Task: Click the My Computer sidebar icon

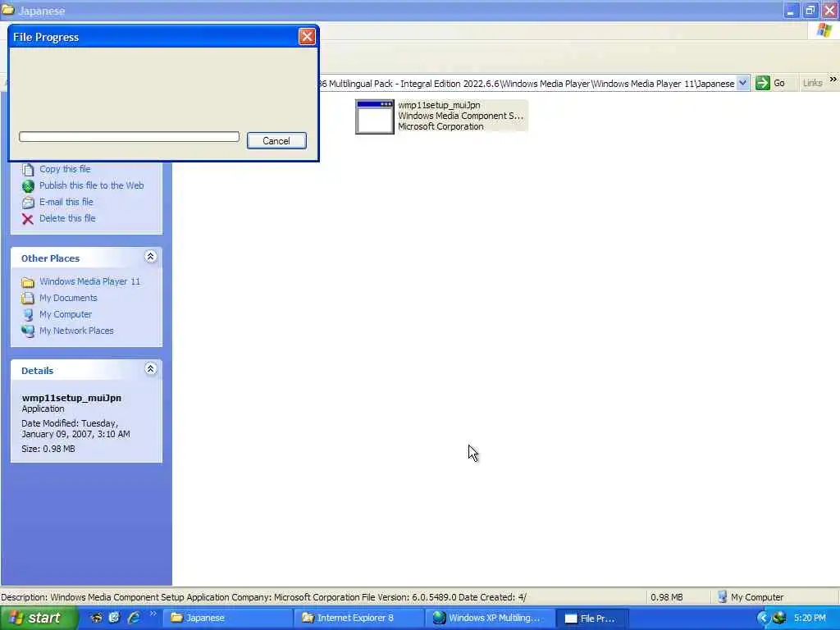Action: [x=28, y=315]
